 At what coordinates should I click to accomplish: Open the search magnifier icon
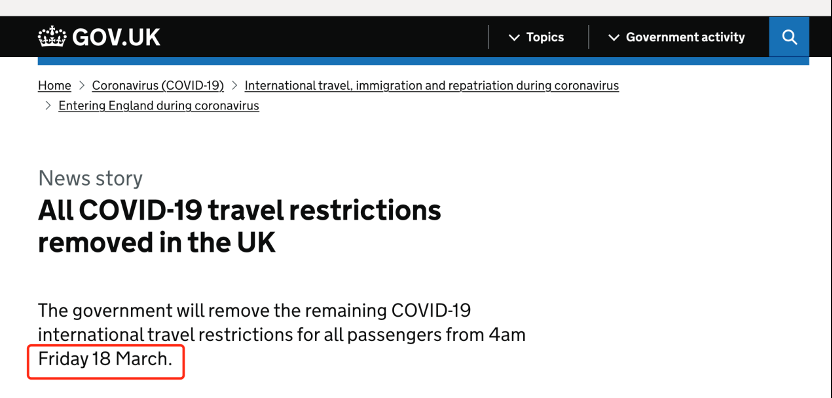(789, 37)
